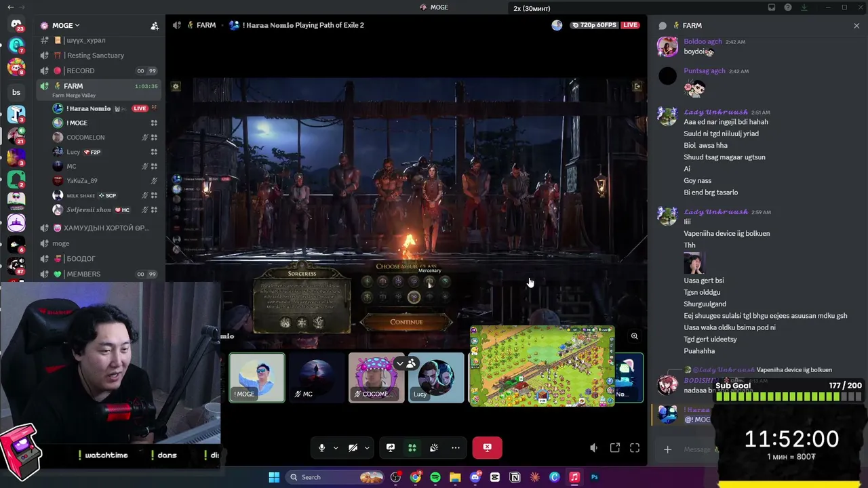Screen dimensions: 868x488
Task: Select user !Haraa Nomio in voice list
Action: (x=105, y=108)
